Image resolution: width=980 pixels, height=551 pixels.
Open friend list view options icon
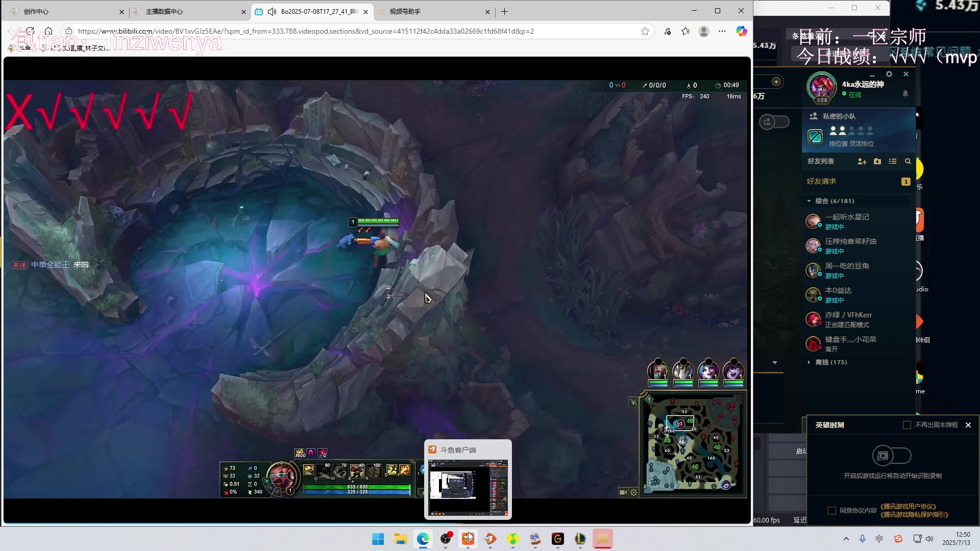pos(893,161)
